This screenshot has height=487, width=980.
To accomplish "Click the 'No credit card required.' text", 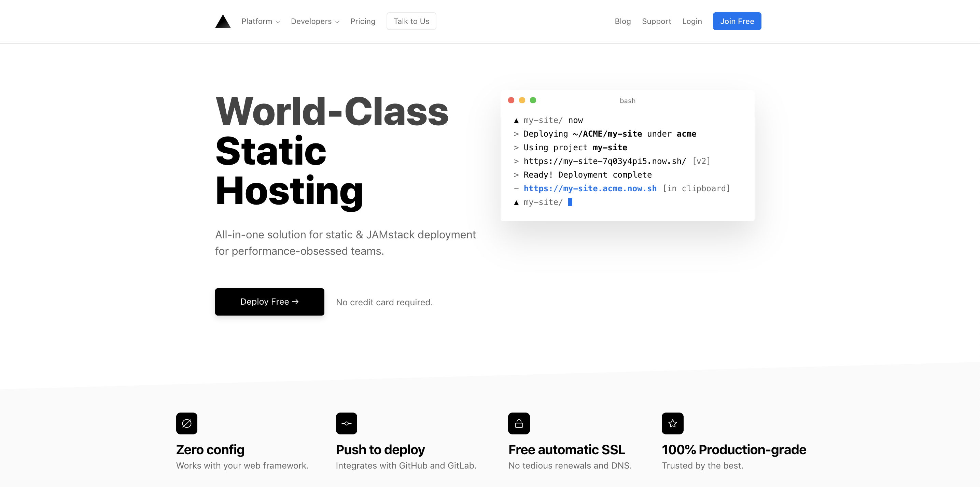I will [384, 302].
